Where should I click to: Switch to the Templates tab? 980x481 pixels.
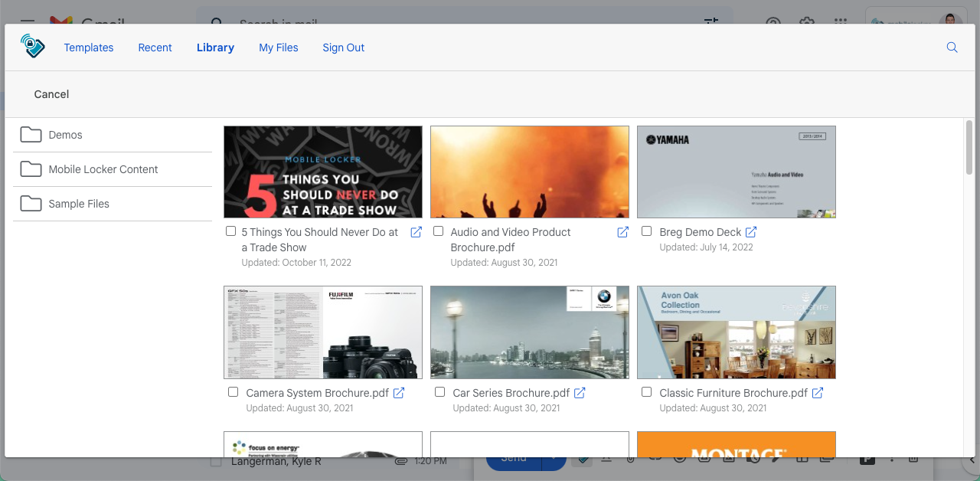point(89,47)
